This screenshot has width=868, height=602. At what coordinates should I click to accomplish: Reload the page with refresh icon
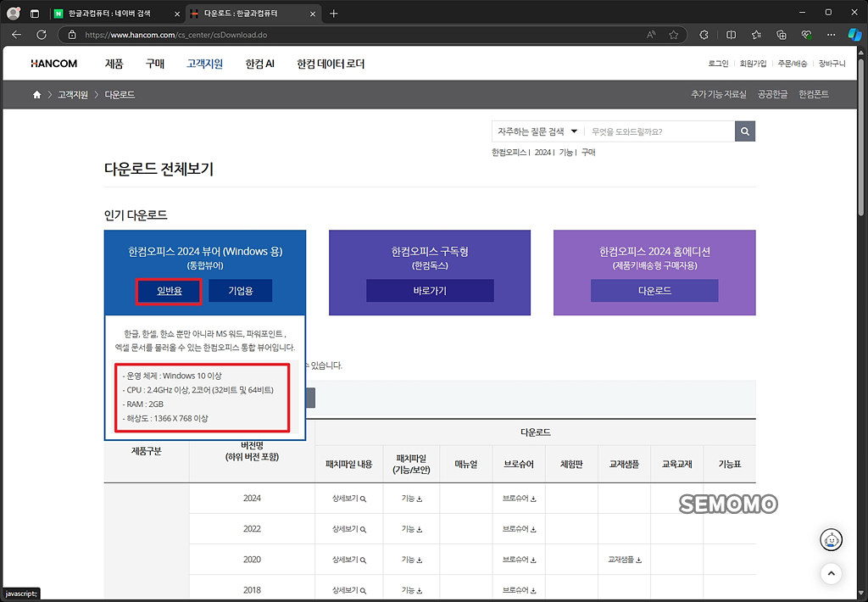point(42,35)
